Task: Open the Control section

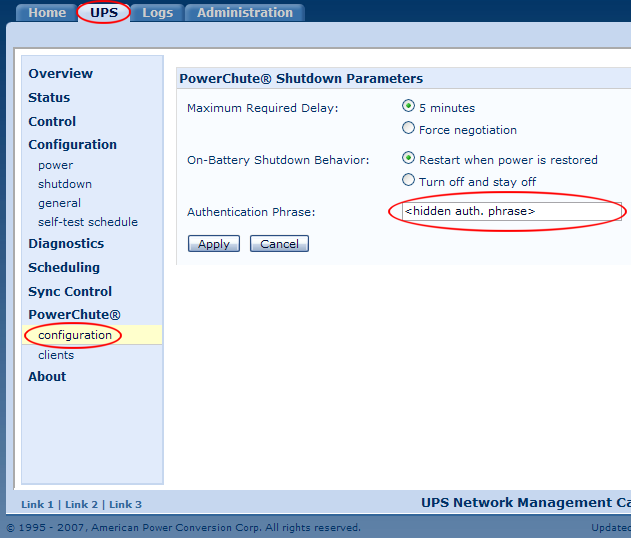Action: coord(52,121)
